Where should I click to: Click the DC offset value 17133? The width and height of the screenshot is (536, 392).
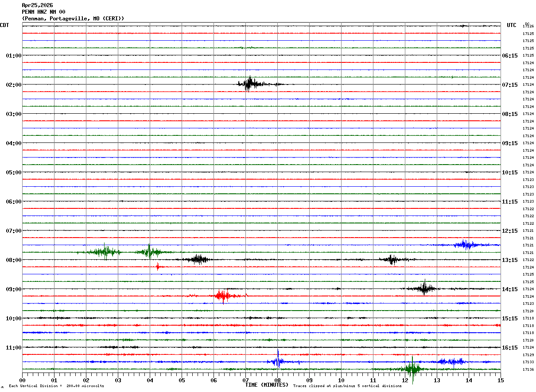click(528, 362)
